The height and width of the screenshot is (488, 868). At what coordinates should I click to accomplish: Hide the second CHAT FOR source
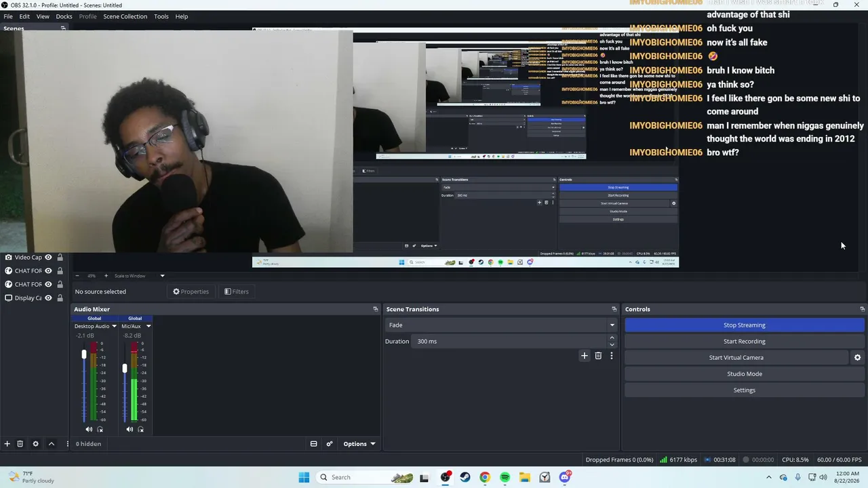48,285
